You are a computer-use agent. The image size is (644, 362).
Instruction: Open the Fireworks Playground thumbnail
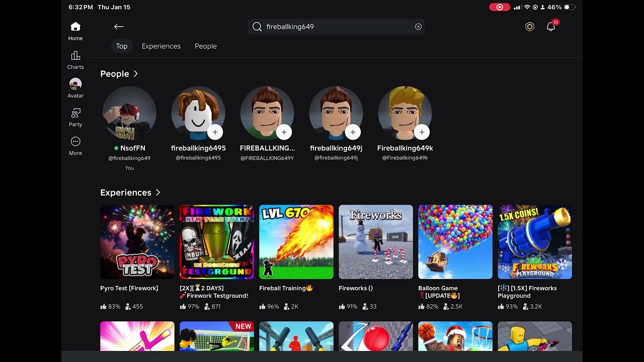pyautogui.click(x=535, y=242)
